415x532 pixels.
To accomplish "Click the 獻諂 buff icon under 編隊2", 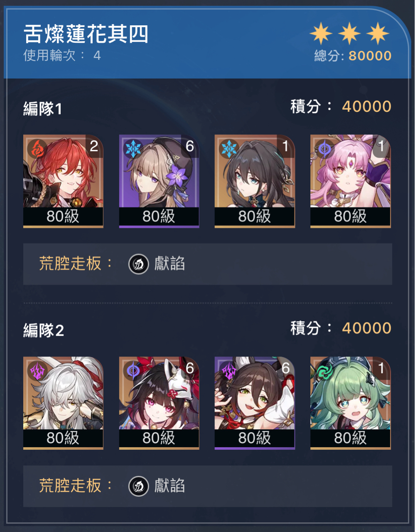I will (139, 486).
